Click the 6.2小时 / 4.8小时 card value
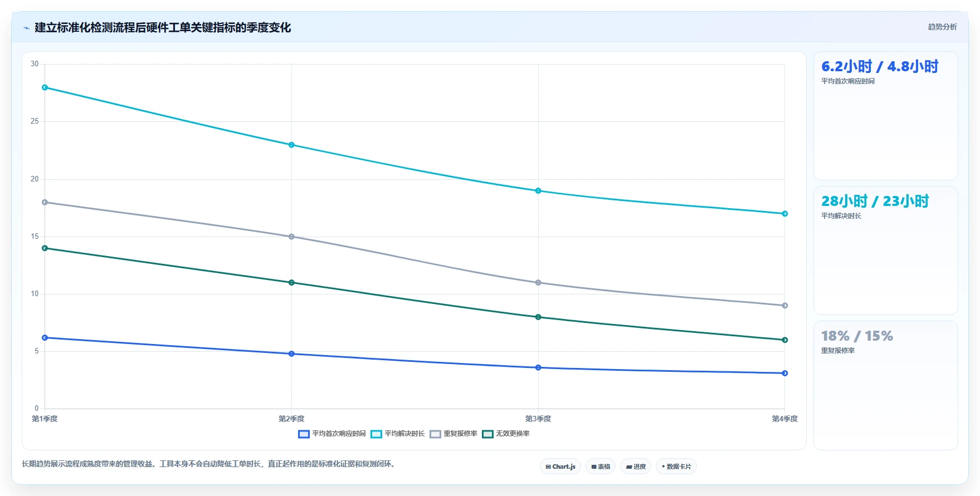The width and height of the screenshot is (980, 496). tap(880, 67)
